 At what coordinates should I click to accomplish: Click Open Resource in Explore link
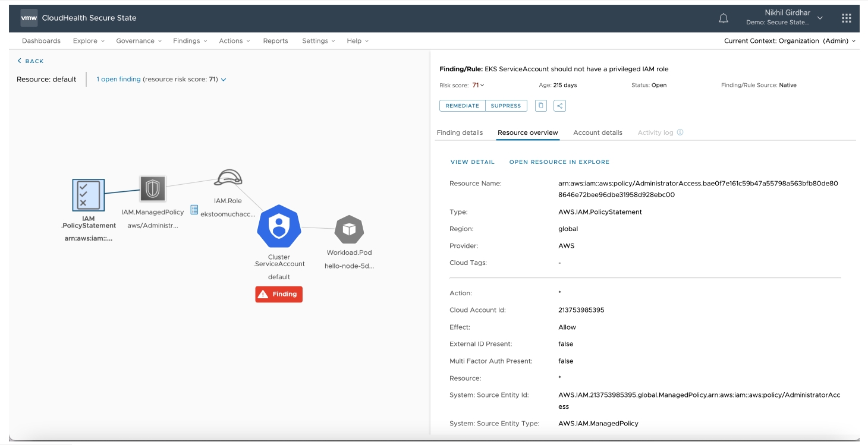pyautogui.click(x=559, y=162)
